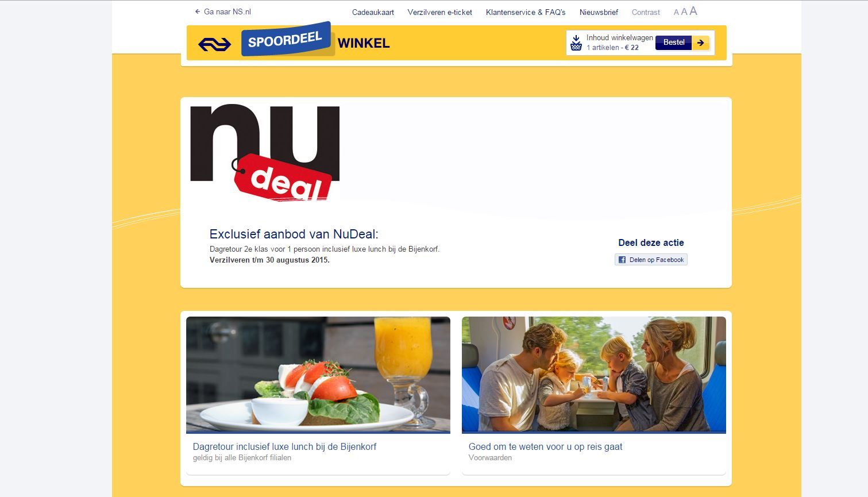Click the NS railway logo icon
The image size is (868, 497).
(x=214, y=44)
